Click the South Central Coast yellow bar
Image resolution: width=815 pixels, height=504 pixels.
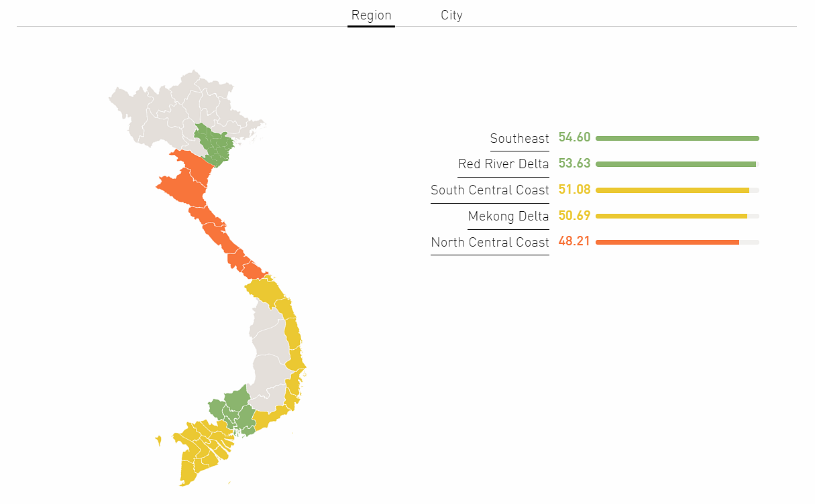tap(677, 190)
